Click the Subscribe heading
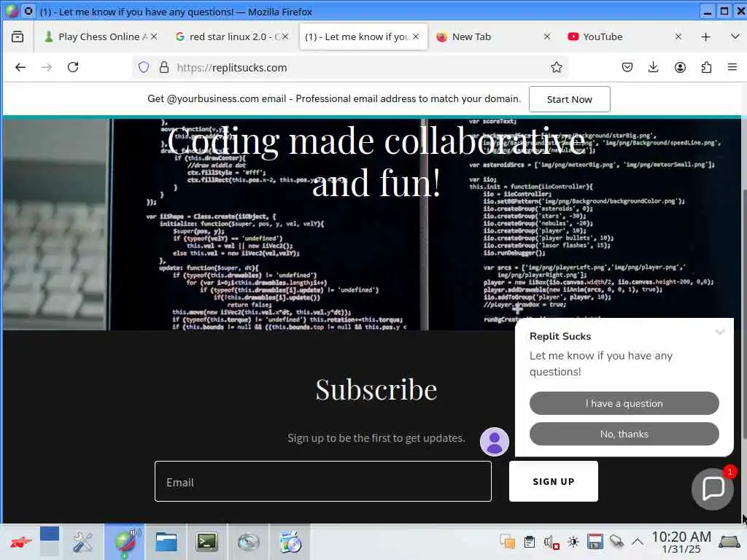This screenshot has height=560, width=747. point(376,389)
